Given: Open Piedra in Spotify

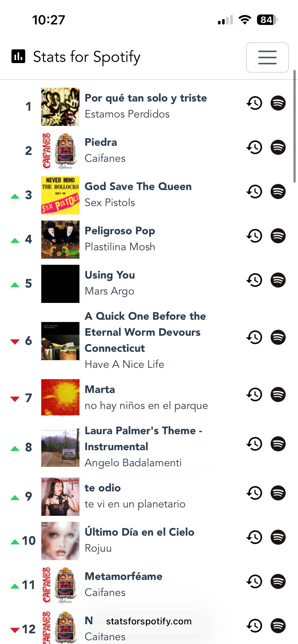Looking at the screenshot, I should [278, 147].
